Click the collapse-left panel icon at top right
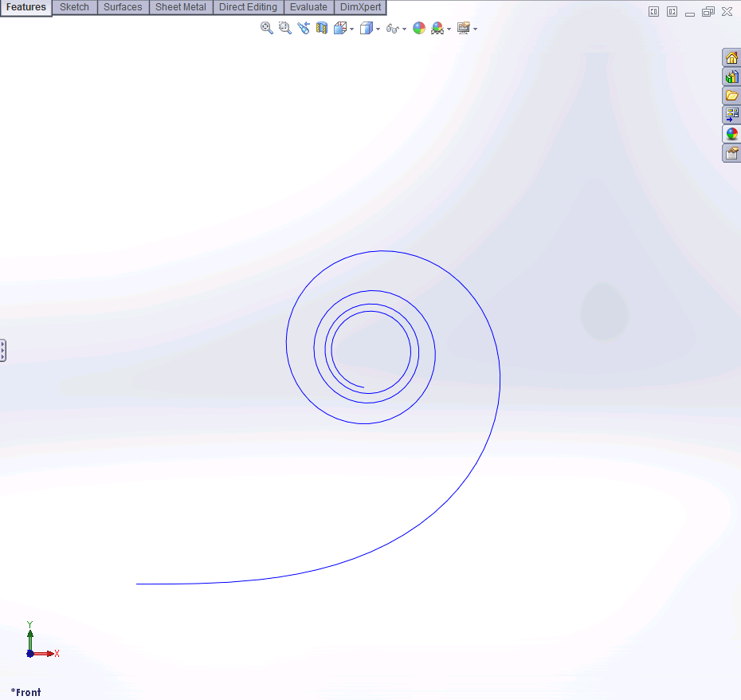The width and height of the screenshot is (741, 700). click(653, 12)
